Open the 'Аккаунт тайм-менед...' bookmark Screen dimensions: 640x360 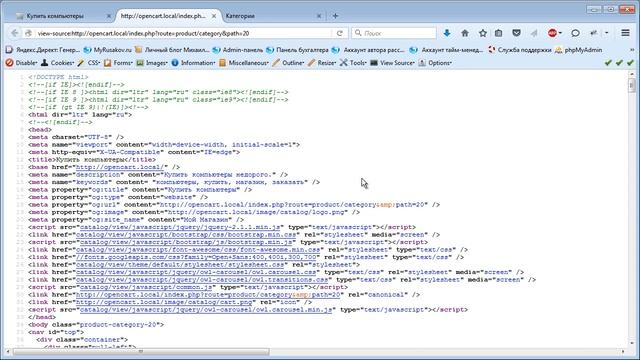pos(447,50)
